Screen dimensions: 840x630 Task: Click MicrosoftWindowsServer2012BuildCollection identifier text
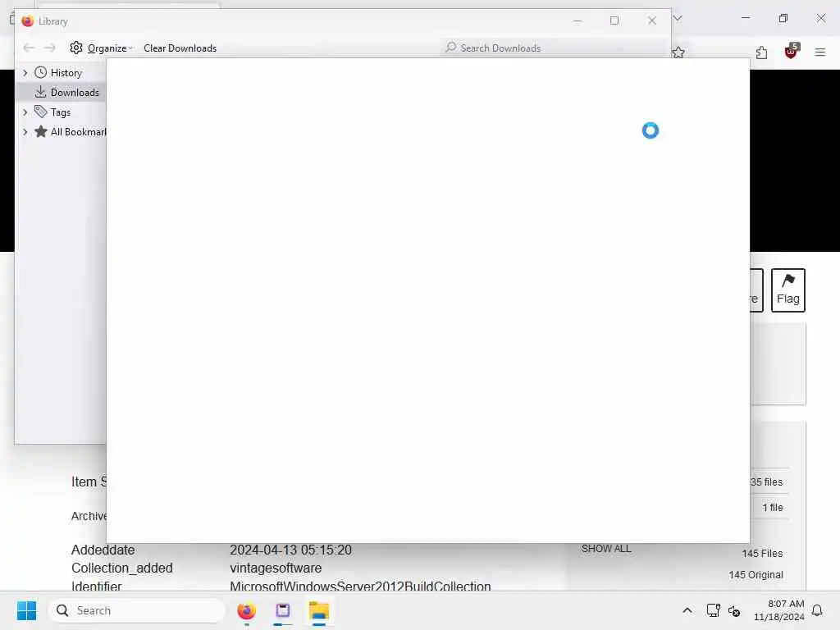(x=361, y=586)
